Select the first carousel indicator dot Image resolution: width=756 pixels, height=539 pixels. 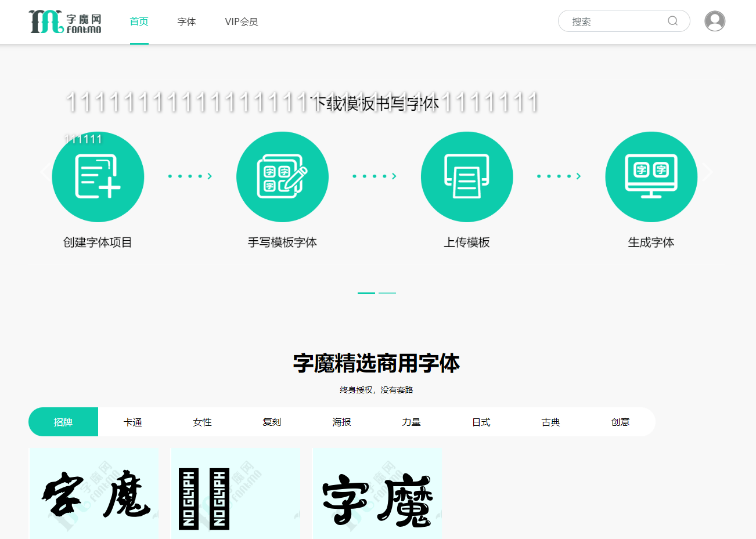(x=366, y=293)
